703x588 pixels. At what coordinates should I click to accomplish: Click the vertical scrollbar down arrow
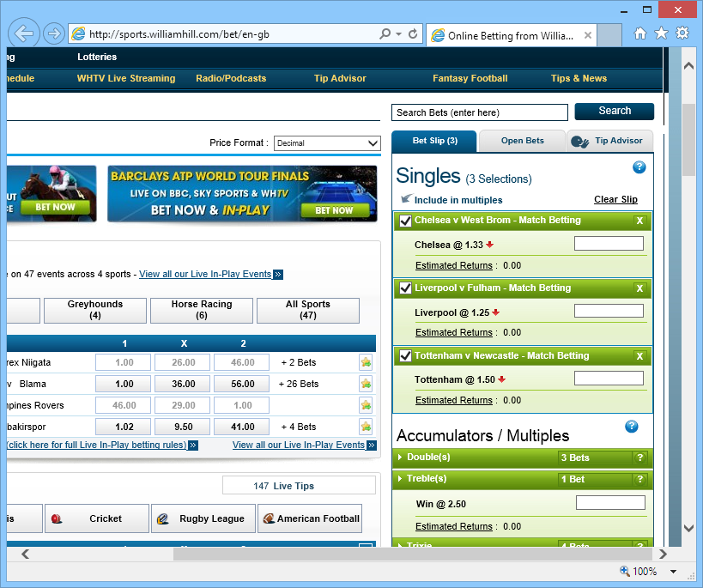pyautogui.click(x=688, y=529)
